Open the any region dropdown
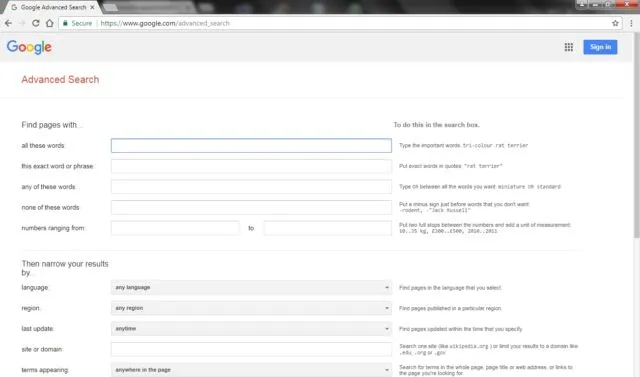Image resolution: width=640 pixels, height=377 pixels. [251, 308]
